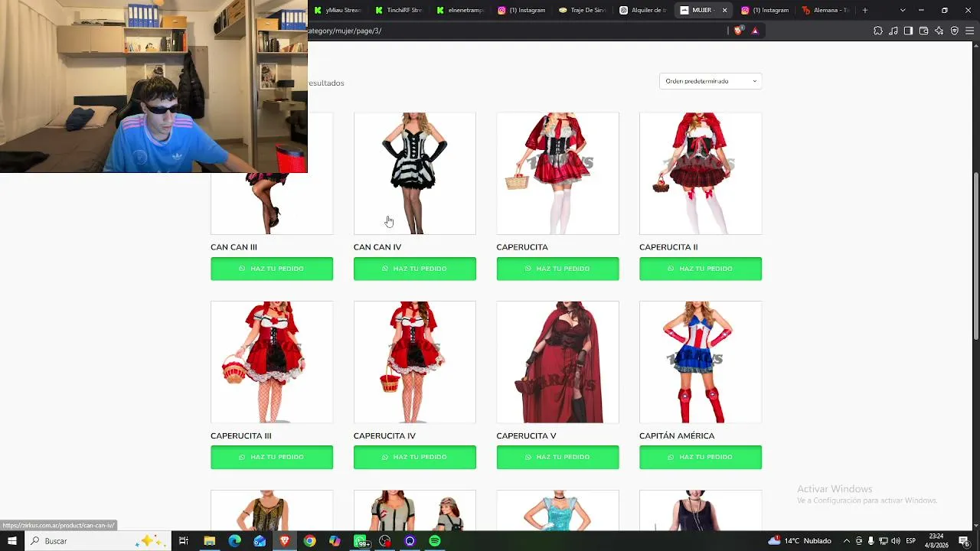The height and width of the screenshot is (551, 980).
Task: Click HAZ TU PEDIDO for CAN CAN III
Action: pyautogui.click(x=272, y=269)
